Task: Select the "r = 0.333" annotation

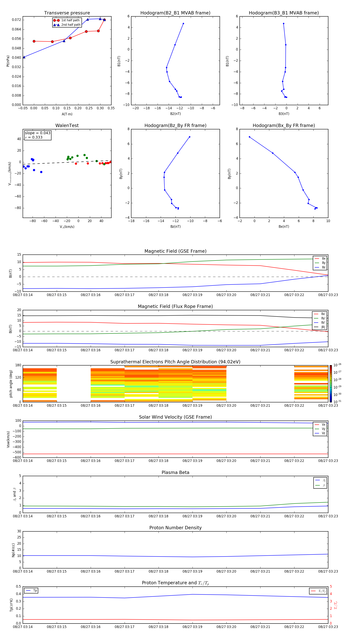Action: pyautogui.click(x=34, y=138)
